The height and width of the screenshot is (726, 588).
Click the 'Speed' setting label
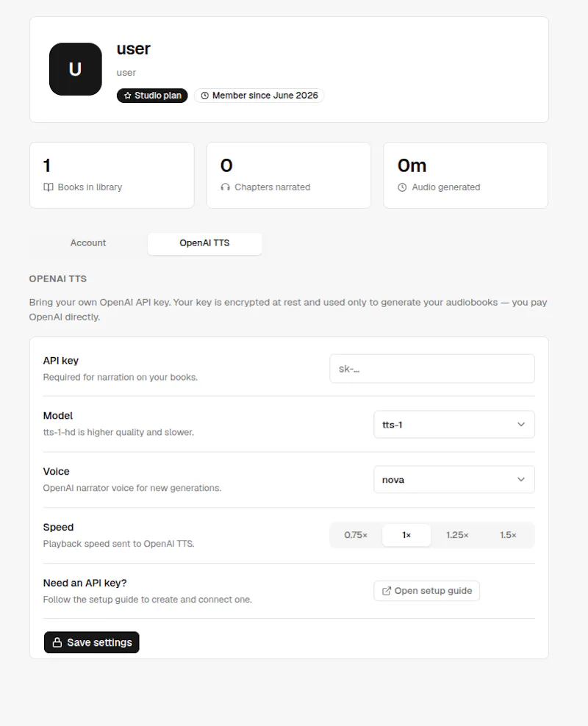click(58, 528)
